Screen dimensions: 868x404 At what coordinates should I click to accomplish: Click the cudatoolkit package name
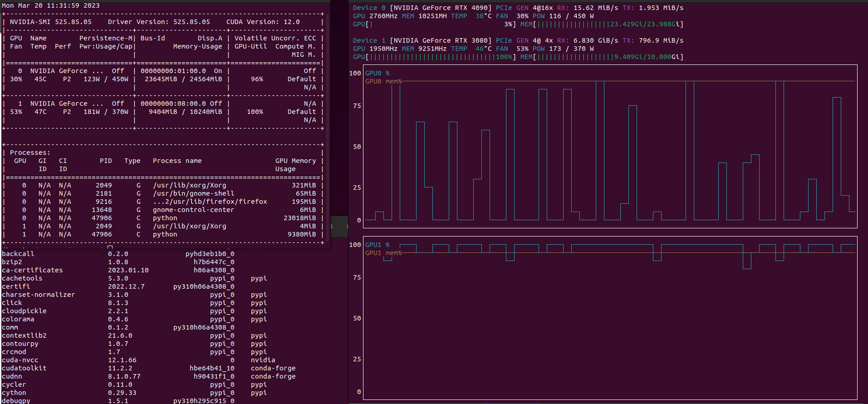point(24,368)
